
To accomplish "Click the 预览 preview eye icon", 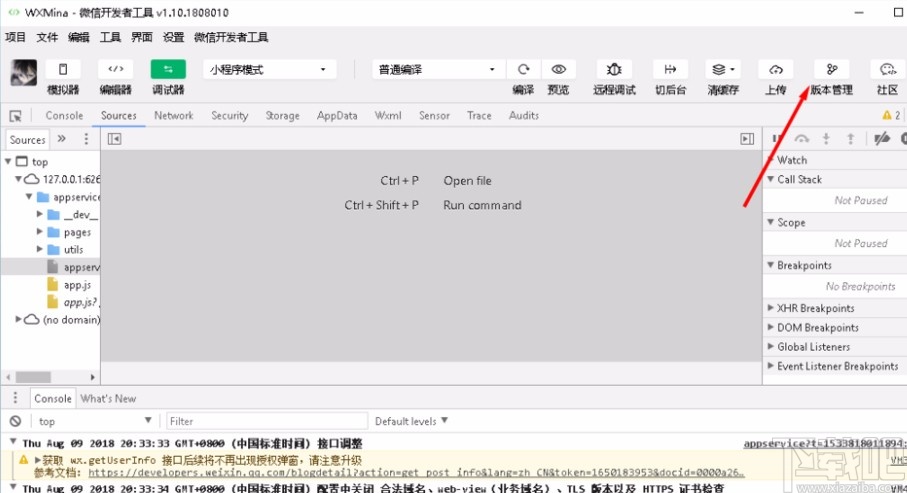I will tap(558, 69).
